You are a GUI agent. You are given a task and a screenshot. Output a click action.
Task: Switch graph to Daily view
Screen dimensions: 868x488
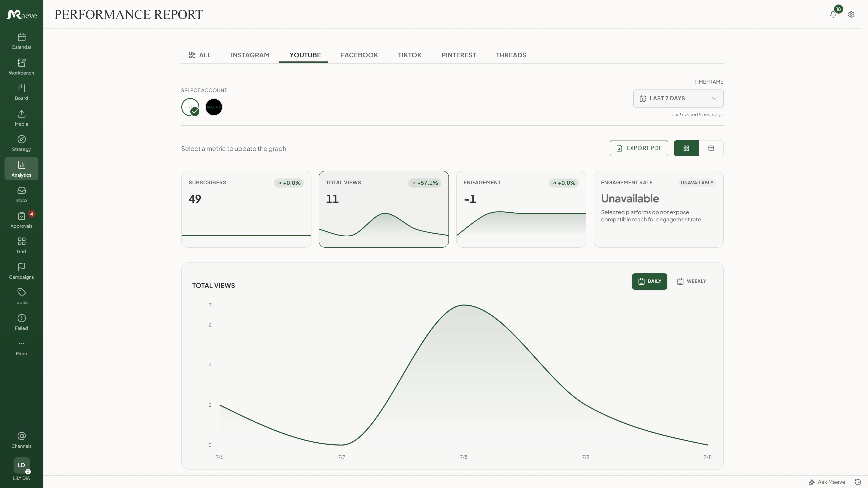649,281
